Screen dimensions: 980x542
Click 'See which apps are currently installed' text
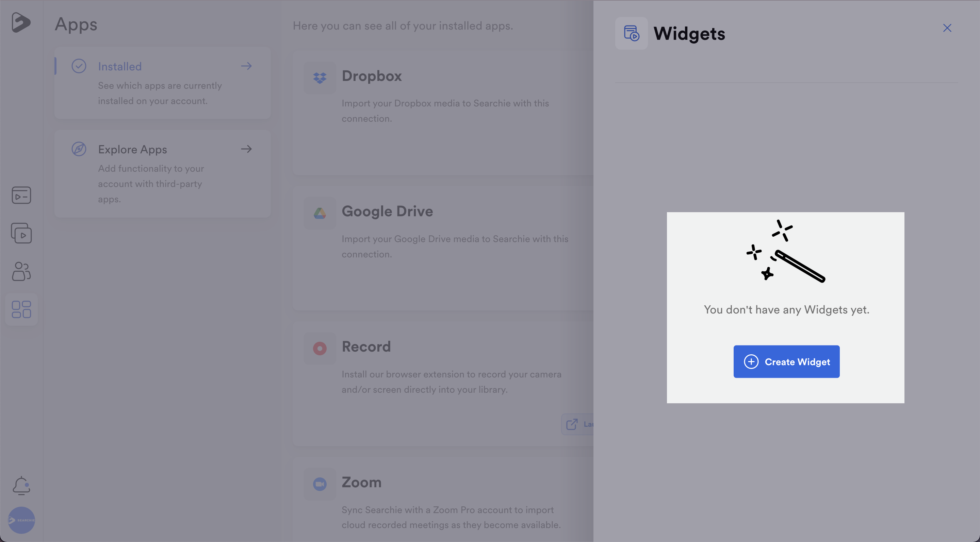160,93
